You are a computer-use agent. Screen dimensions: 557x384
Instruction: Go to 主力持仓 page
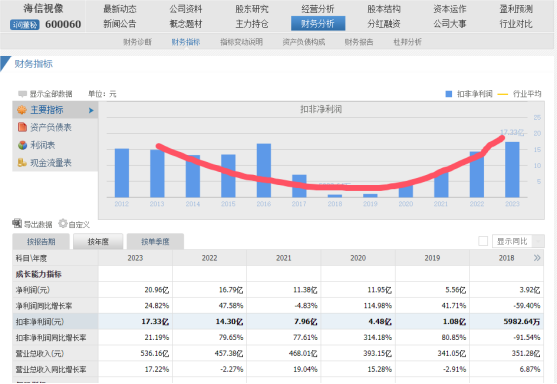[x=252, y=24]
